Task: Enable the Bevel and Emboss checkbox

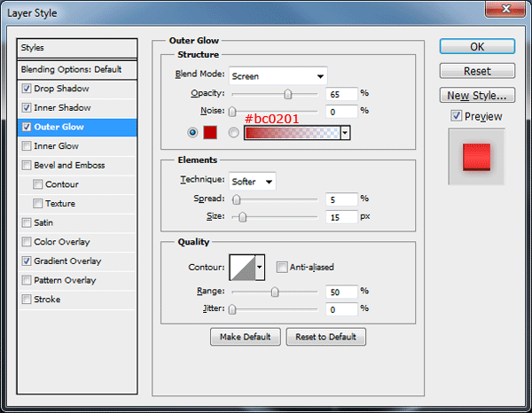Action: (x=27, y=165)
